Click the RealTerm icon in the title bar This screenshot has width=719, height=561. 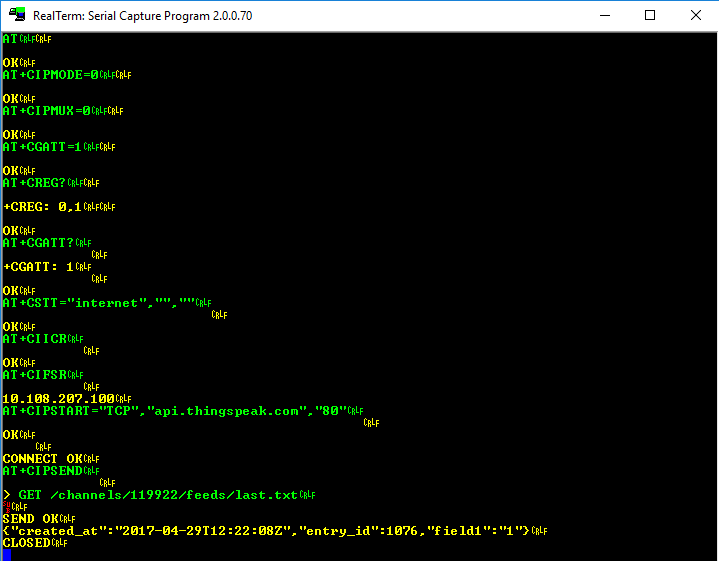(x=16, y=15)
